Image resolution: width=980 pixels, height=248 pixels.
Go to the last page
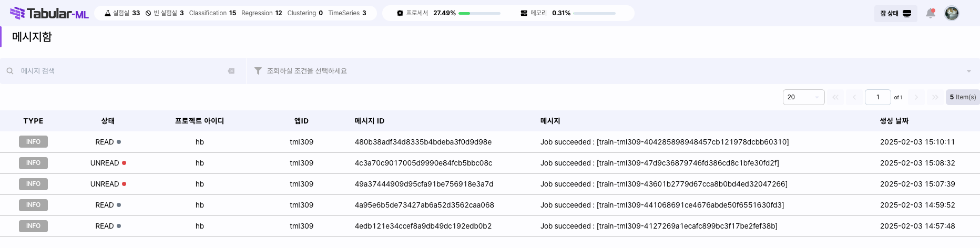coord(935,97)
